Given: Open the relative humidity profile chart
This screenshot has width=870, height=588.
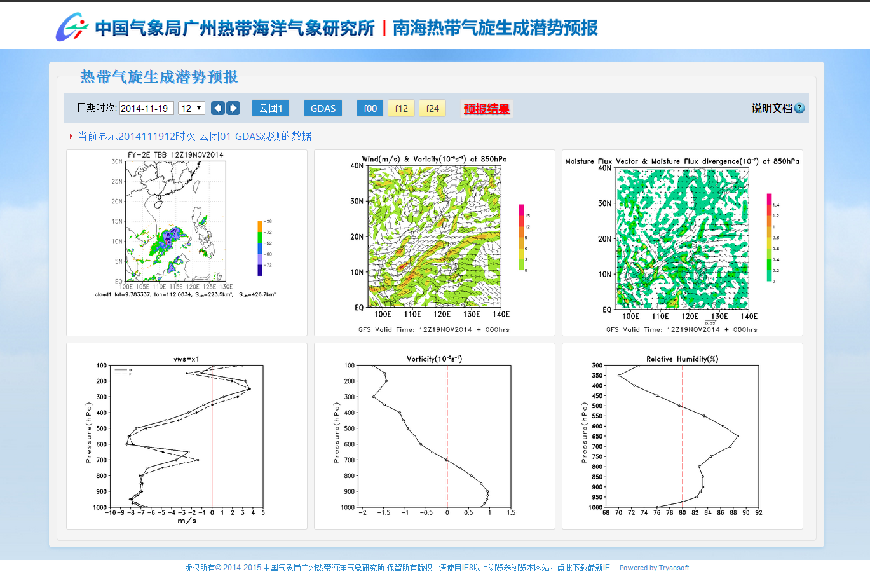Looking at the screenshot, I should [x=682, y=436].
